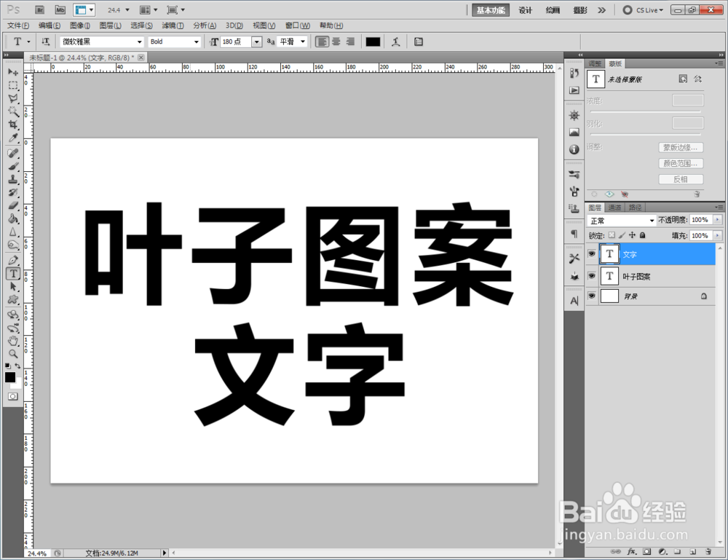Open opacity slider arrow
The height and width of the screenshot is (560, 728).
coord(718,220)
